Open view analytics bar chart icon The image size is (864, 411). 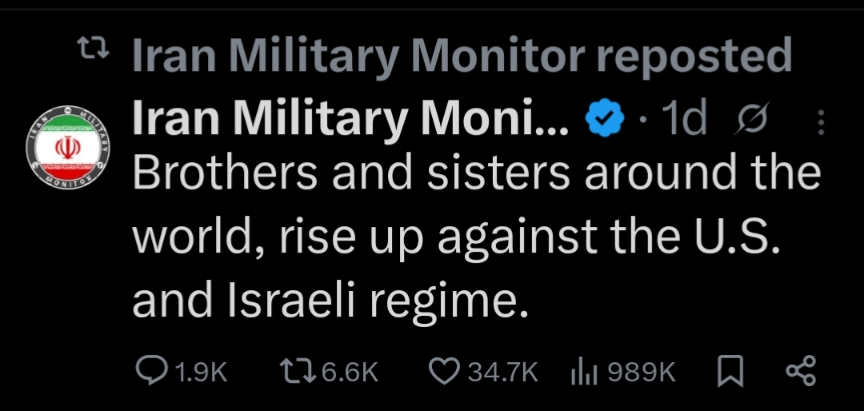tap(583, 372)
